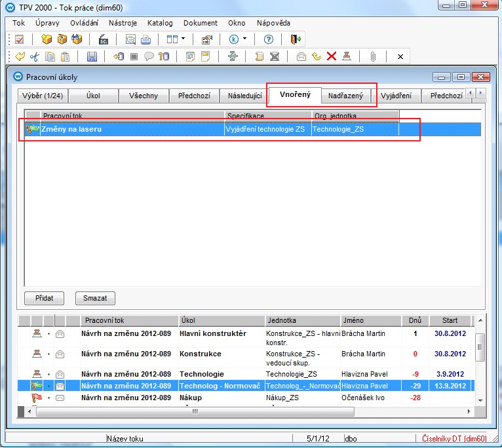Open the Nástroje menu

(123, 23)
